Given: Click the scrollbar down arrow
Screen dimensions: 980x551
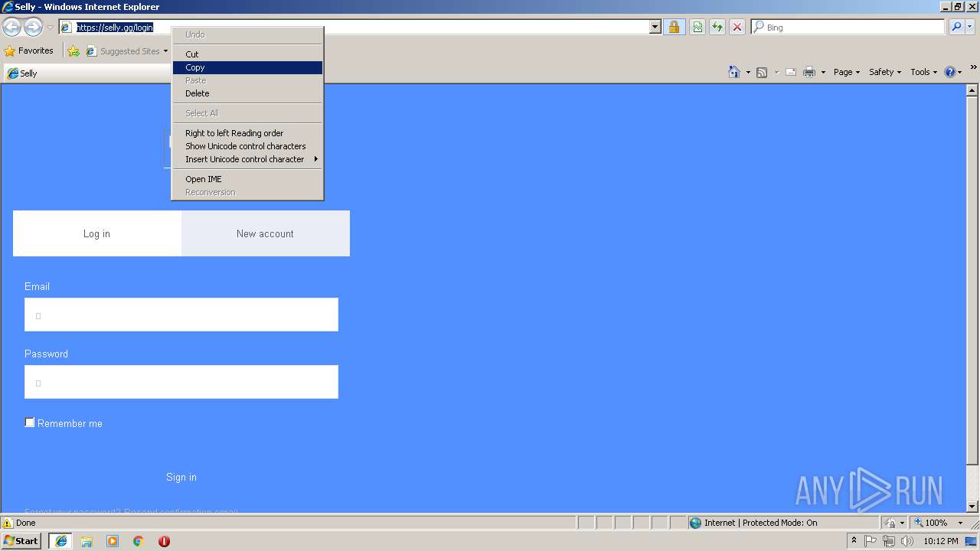Looking at the screenshot, I should (972, 507).
